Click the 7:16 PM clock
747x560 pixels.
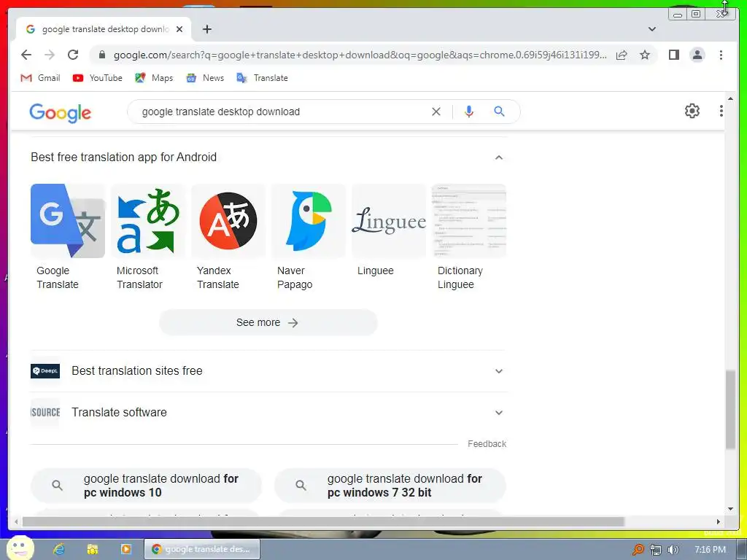coord(711,550)
